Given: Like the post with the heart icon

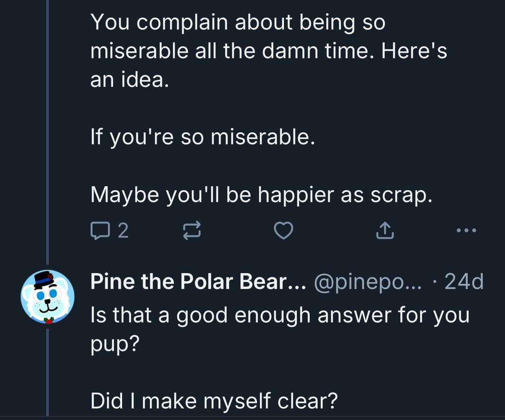Looking at the screenshot, I should pyautogui.click(x=283, y=231).
